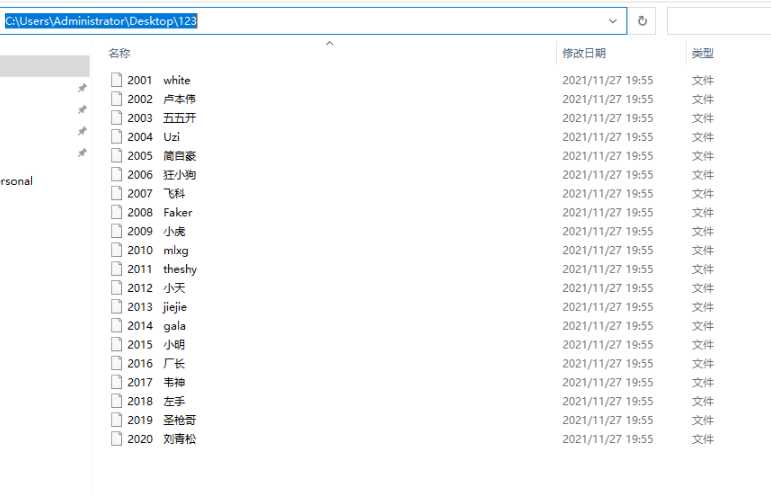The height and width of the screenshot is (495, 771).
Task: Select the file icon of 2005 简自豪
Action: tap(117, 155)
